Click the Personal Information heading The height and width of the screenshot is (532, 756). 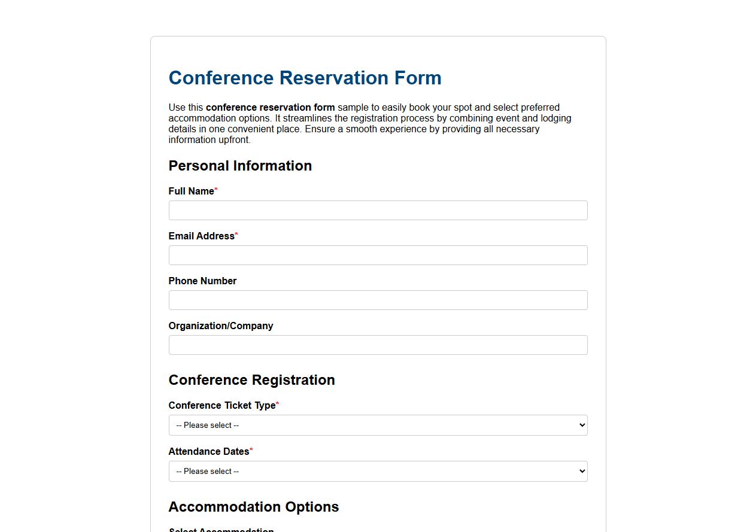240,166
